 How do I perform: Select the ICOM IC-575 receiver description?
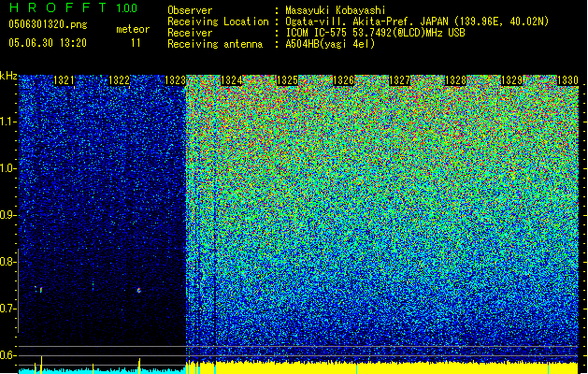coord(376,33)
